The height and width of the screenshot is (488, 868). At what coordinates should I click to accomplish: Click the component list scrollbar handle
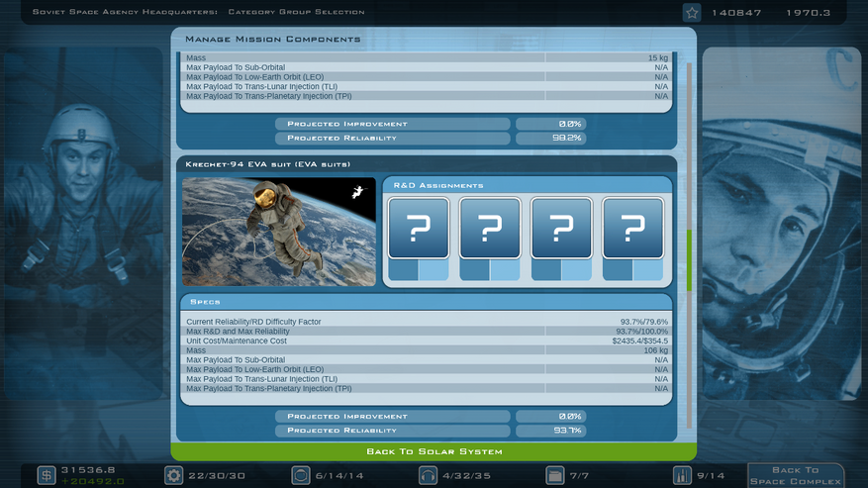pos(689,259)
